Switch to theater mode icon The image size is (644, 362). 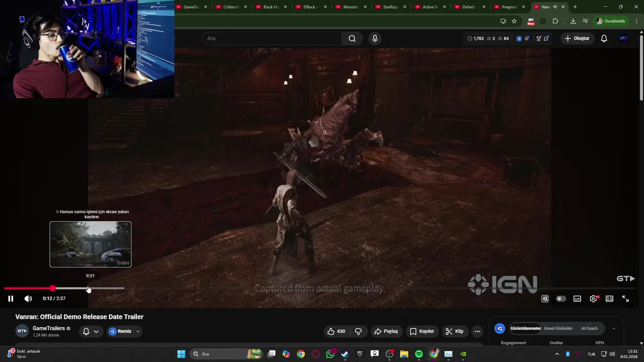point(609,299)
